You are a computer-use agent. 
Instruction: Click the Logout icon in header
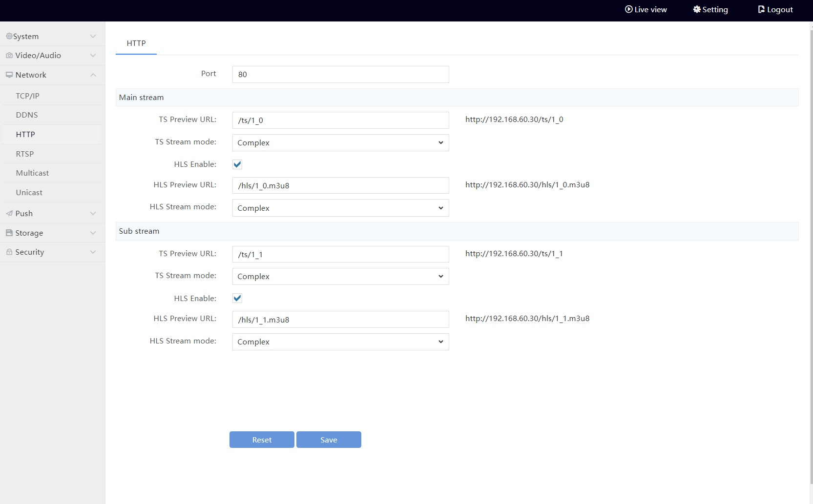point(761,9)
